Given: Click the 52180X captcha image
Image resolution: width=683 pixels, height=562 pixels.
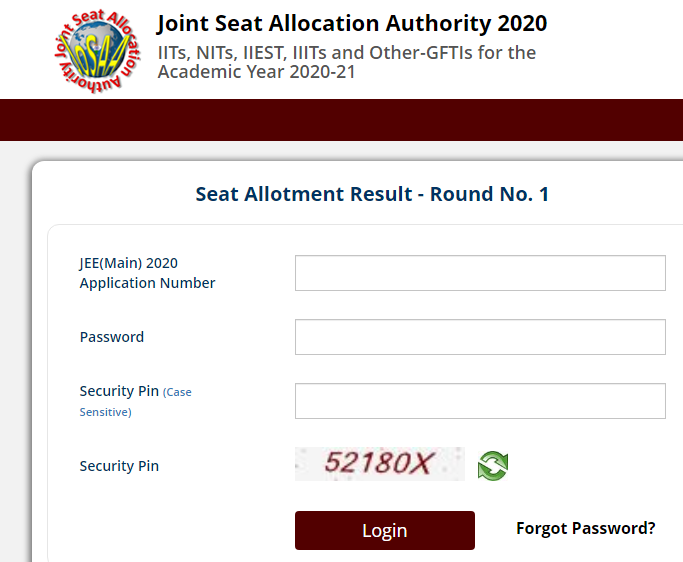Looking at the screenshot, I should 380,464.
